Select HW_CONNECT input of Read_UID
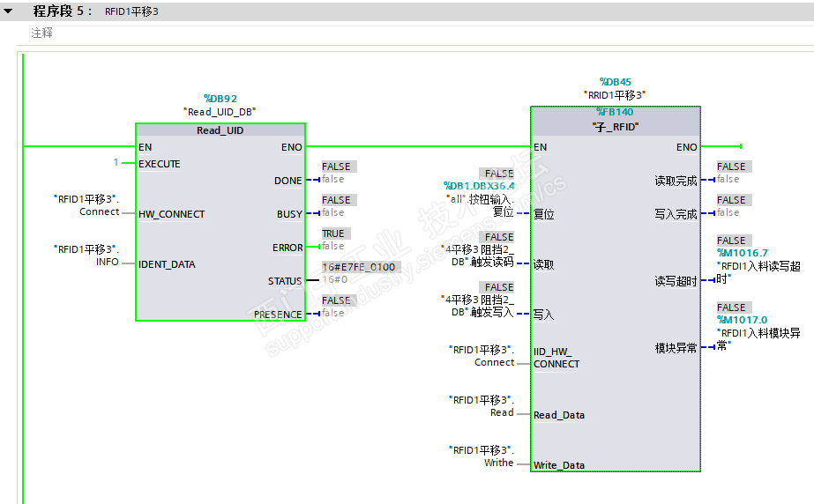The height and width of the screenshot is (504, 814). [171, 214]
